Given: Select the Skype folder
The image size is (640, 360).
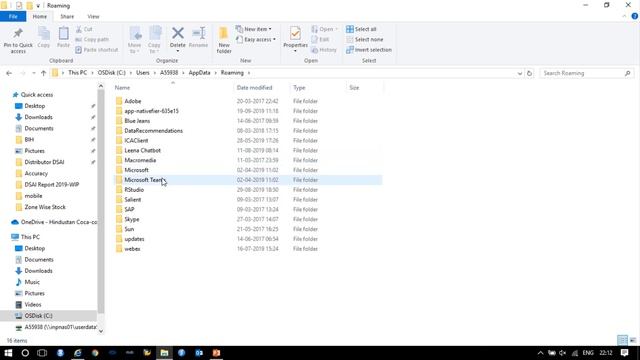Looking at the screenshot, I should [x=132, y=219].
